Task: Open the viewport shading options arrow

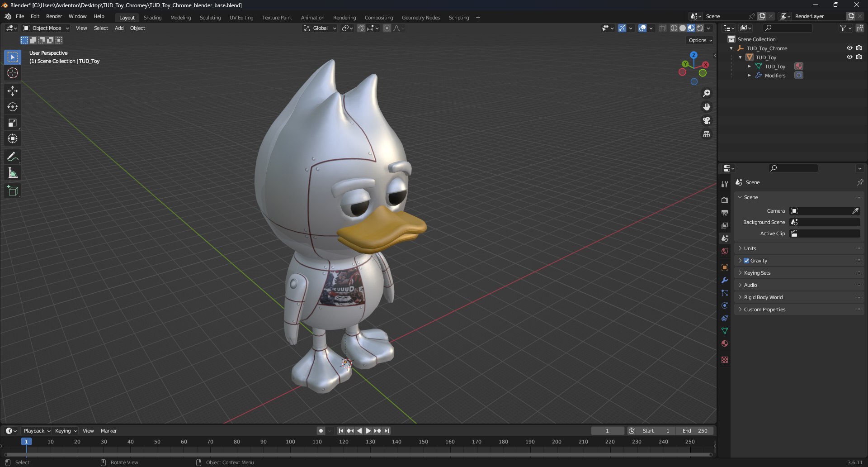Action: pos(708,28)
